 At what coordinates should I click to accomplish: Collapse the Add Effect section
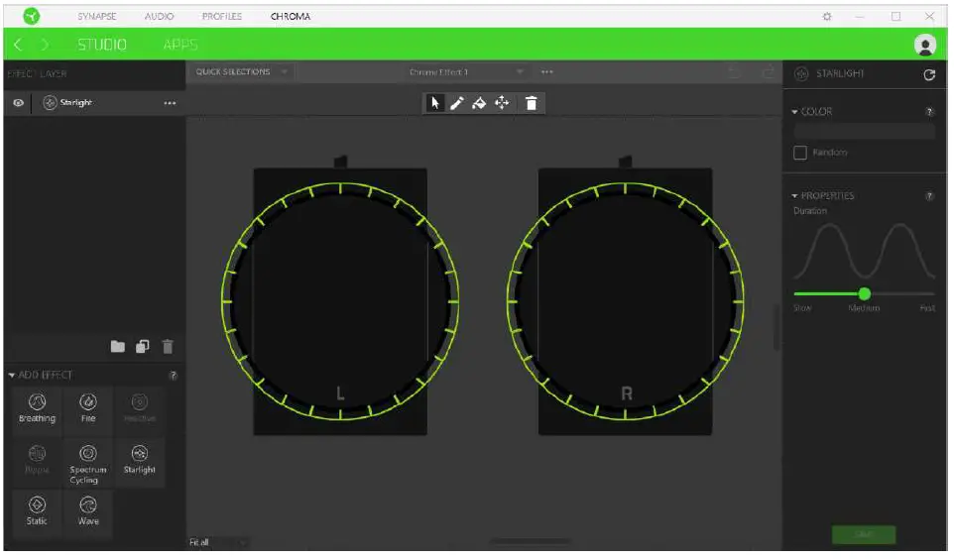(12, 376)
